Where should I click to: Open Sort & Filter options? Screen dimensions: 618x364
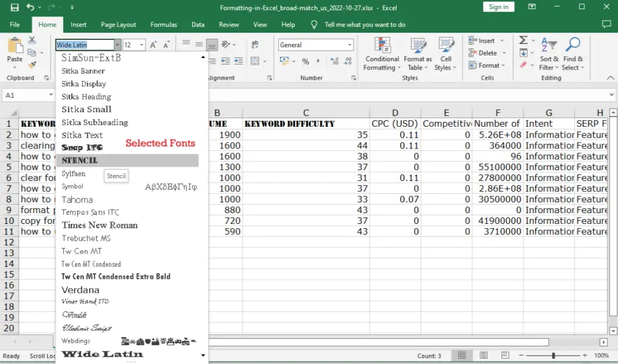tap(550, 54)
